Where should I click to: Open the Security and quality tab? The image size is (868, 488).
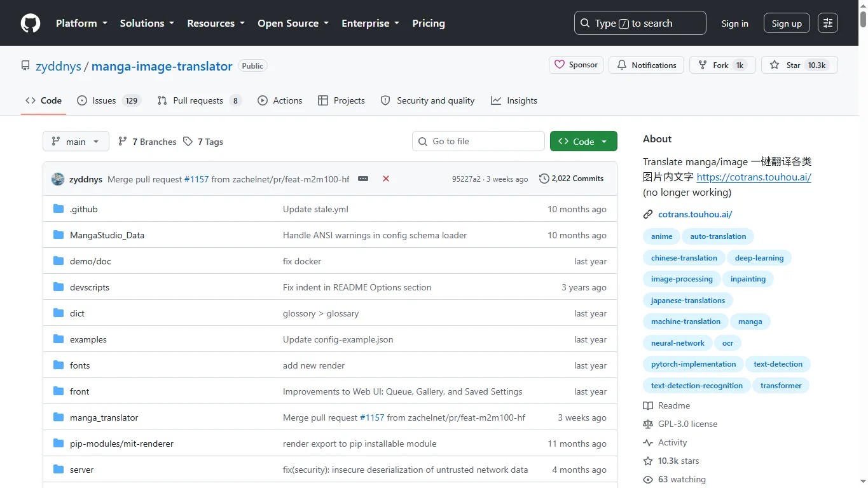[427, 100]
